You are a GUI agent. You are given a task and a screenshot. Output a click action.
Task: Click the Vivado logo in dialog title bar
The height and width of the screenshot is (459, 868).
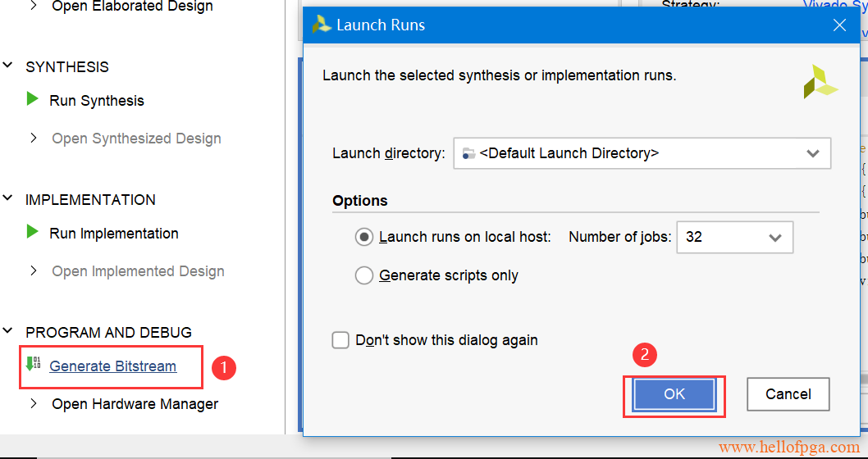click(322, 25)
